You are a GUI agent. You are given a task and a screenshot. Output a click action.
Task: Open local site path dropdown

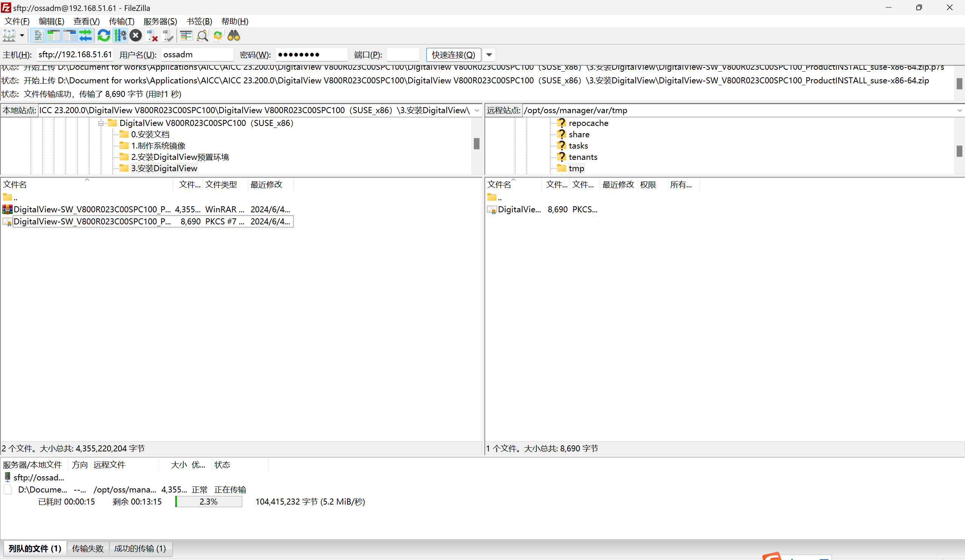point(477,110)
